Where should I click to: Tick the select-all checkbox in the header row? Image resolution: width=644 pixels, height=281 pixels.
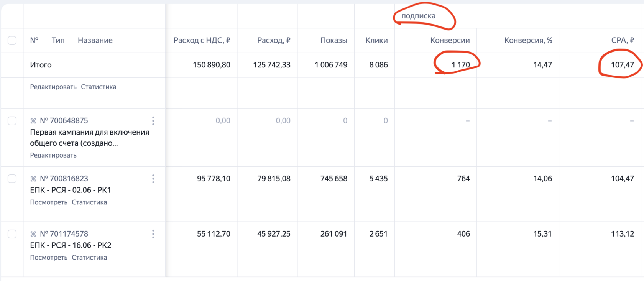[12, 40]
